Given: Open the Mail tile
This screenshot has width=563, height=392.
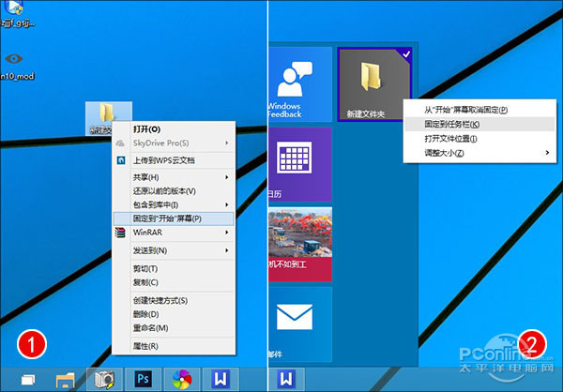Looking at the screenshot, I should click(x=300, y=324).
